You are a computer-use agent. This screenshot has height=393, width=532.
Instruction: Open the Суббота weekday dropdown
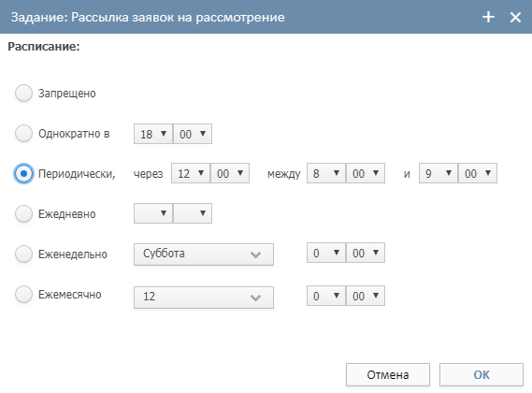click(x=204, y=255)
